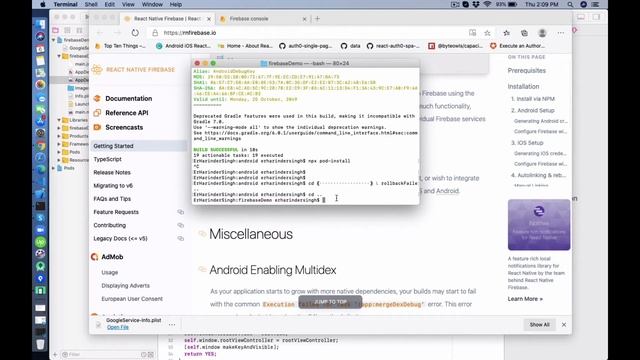Screen dimensions: 640x360
Task: Close the downloads bar
Action: pos(564,325)
